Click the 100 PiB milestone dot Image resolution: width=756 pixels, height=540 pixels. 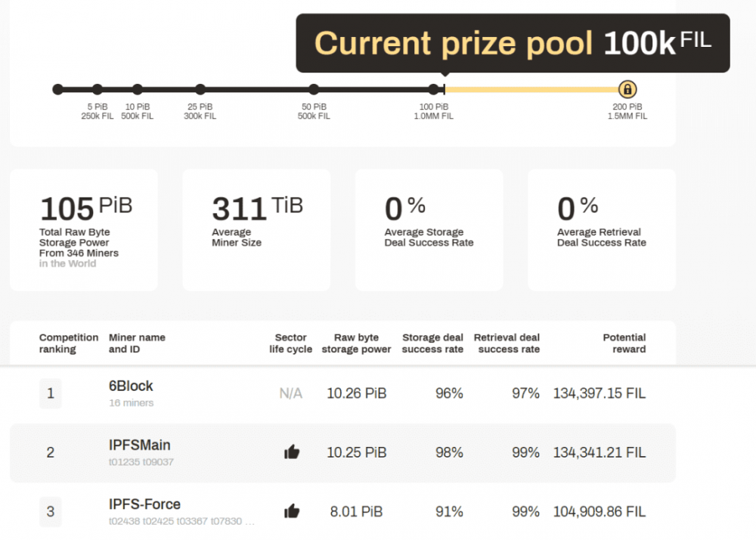pyautogui.click(x=433, y=89)
